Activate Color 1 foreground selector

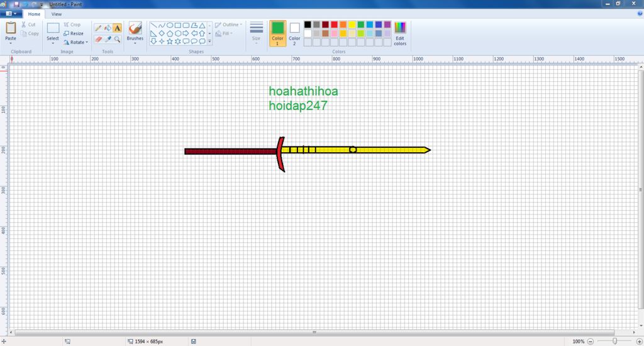[x=277, y=33]
